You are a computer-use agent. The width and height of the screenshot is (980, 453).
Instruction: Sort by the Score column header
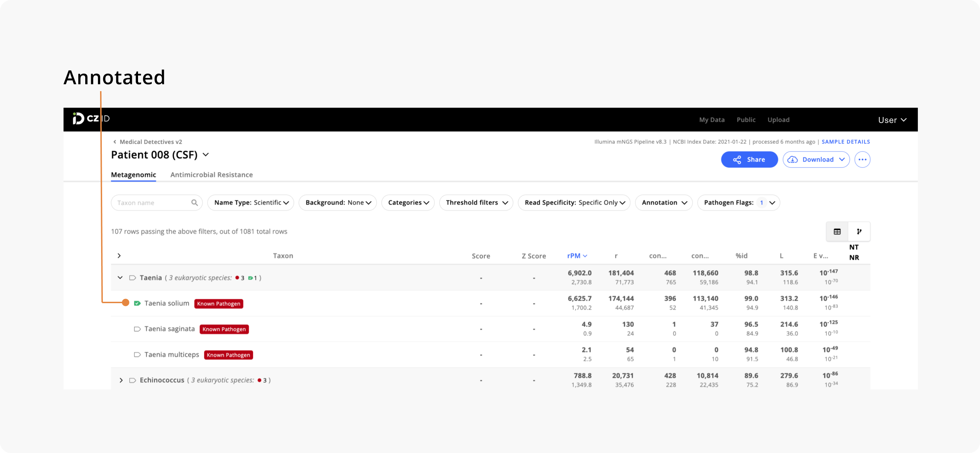(481, 256)
